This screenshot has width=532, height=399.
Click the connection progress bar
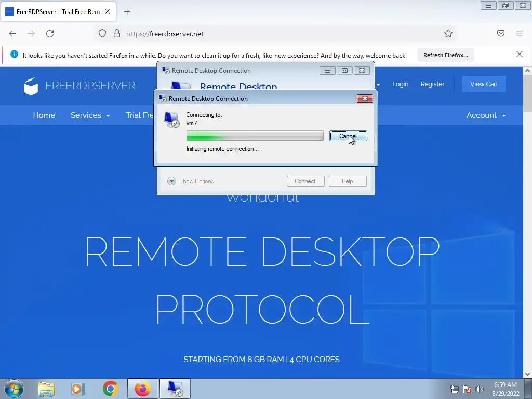click(255, 136)
